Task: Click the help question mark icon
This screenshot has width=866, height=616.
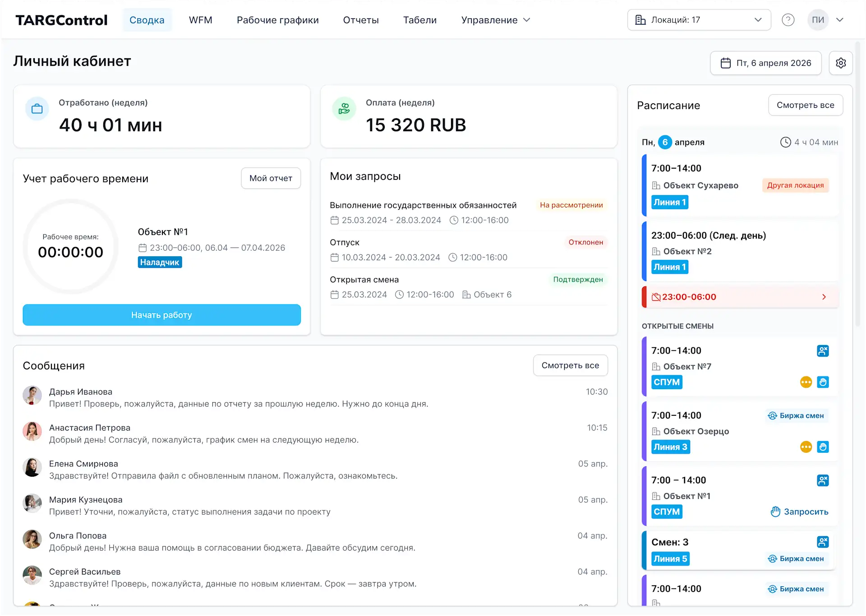Action: [788, 20]
